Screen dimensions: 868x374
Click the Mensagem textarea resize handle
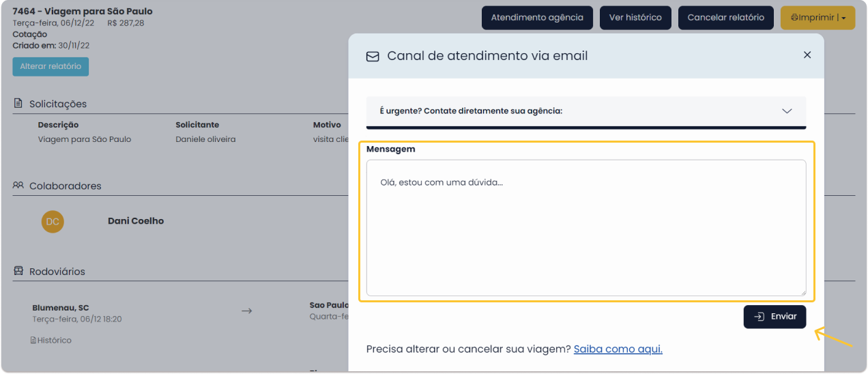[802, 291]
